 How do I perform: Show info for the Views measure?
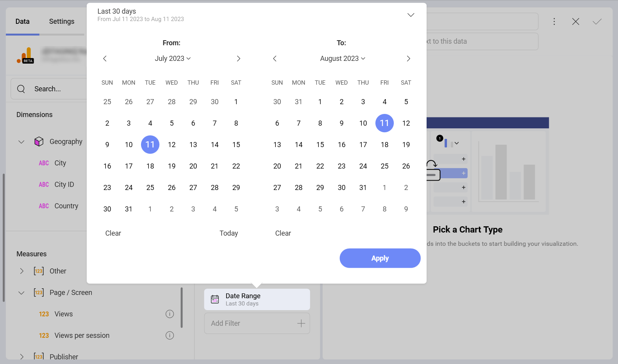170,314
